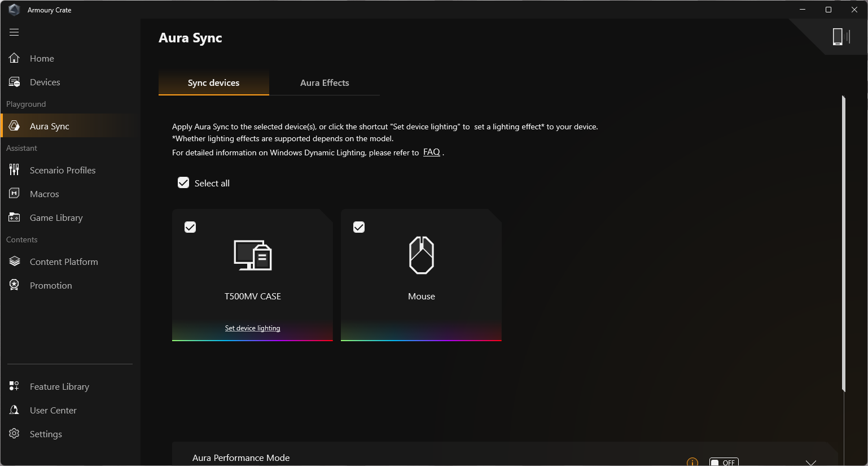Close the Armoury Crate window
Image resolution: width=868 pixels, height=466 pixels.
pyautogui.click(x=854, y=10)
